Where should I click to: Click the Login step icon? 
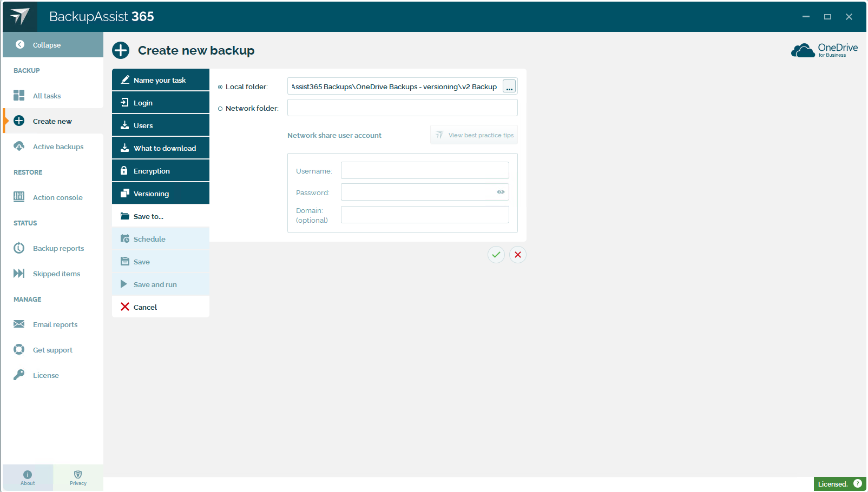pos(124,102)
